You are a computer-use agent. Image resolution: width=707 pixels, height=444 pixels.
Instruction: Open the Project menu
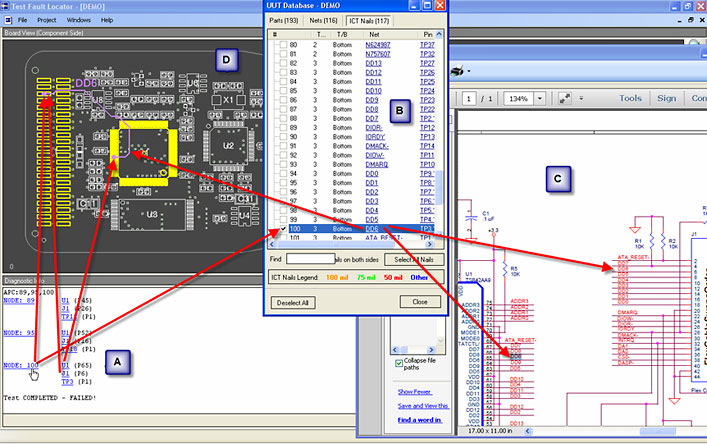[x=46, y=20]
